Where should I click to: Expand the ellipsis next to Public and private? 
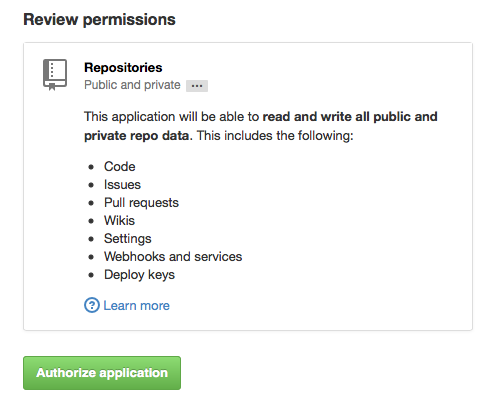click(197, 86)
